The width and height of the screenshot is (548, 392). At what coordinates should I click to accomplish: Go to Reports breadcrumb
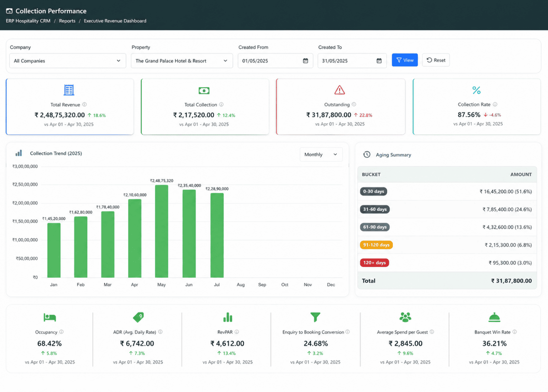click(x=67, y=21)
